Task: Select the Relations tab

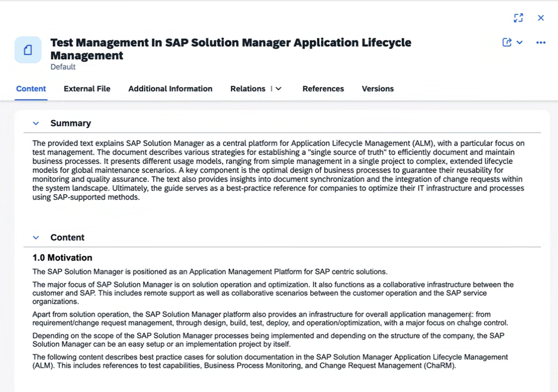Action: tap(248, 88)
